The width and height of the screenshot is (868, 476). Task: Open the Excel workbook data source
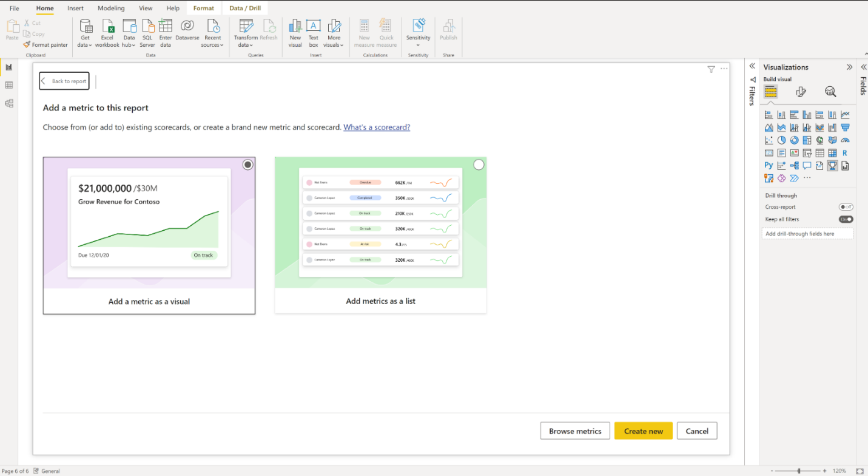point(107,26)
